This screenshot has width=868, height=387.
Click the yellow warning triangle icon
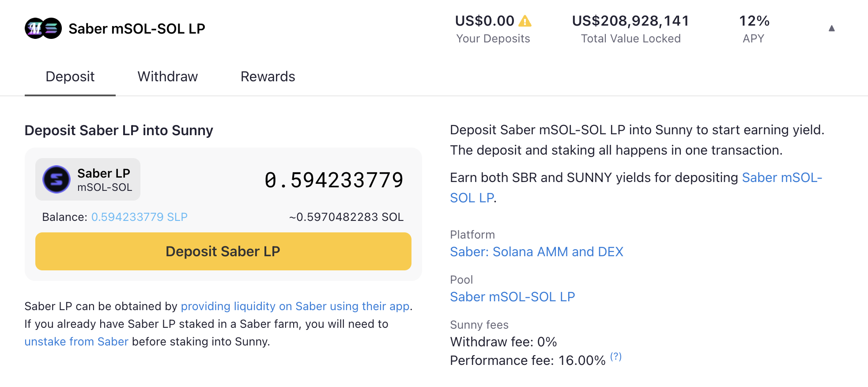(525, 21)
